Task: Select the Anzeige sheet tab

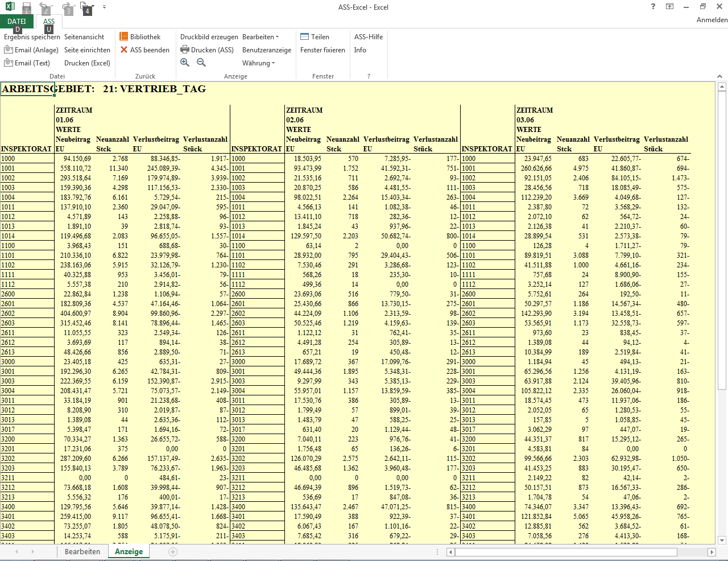Action: pos(129,552)
